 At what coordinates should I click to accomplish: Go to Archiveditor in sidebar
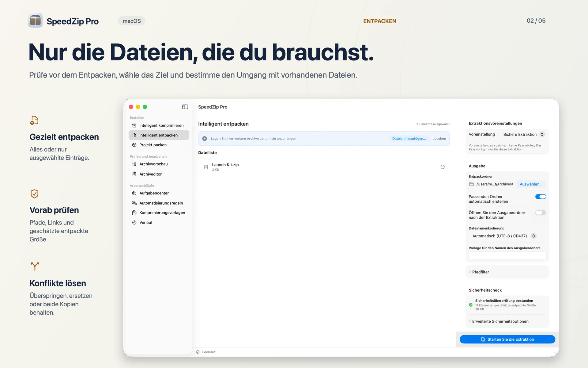pyautogui.click(x=159, y=174)
